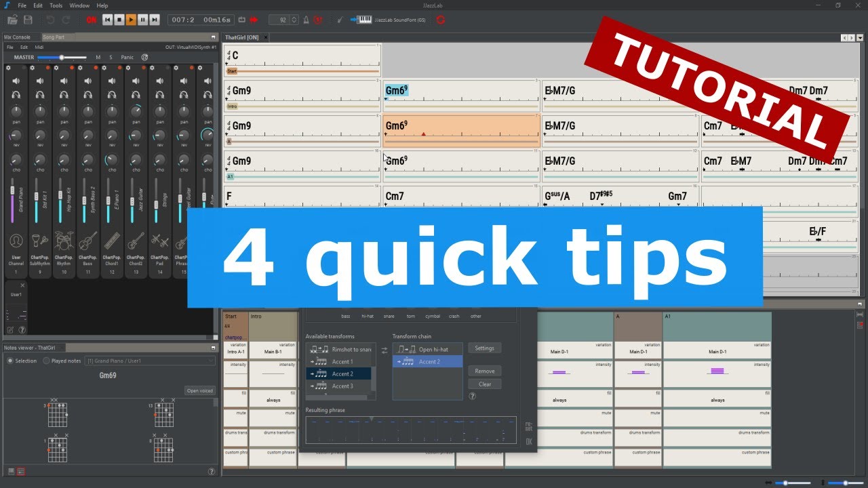The width and height of the screenshot is (868, 488).
Task: Select the Selection radio button
Action: coord(10,361)
